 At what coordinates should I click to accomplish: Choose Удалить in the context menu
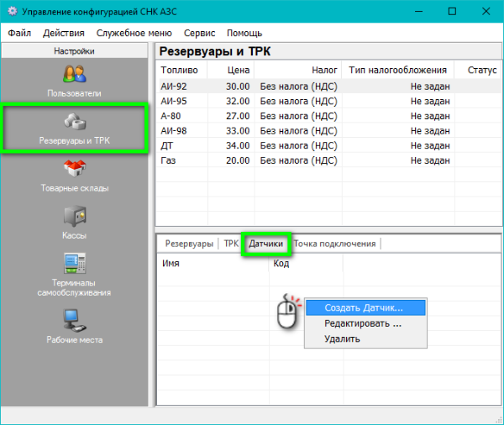pyautogui.click(x=342, y=338)
